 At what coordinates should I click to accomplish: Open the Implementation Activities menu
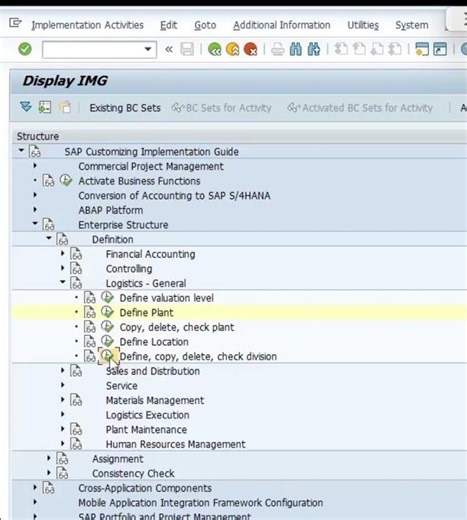tap(87, 25)
